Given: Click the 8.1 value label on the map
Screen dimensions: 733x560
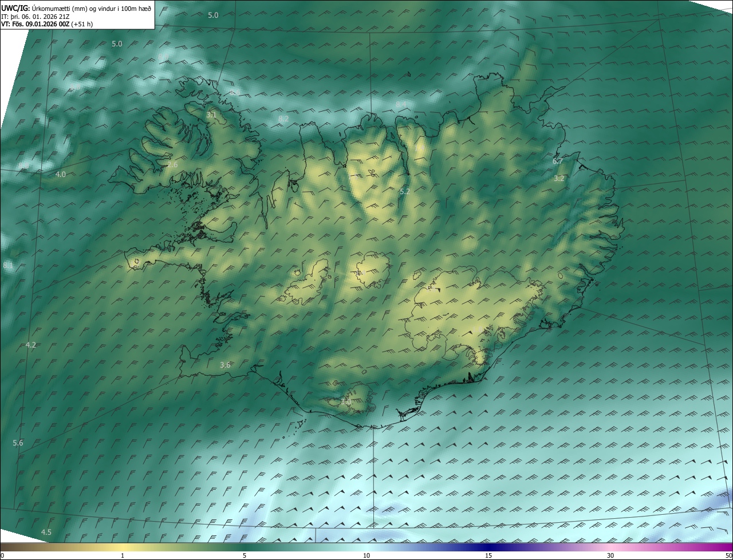Looking at the screenshot, I should [x=8, y=265].
